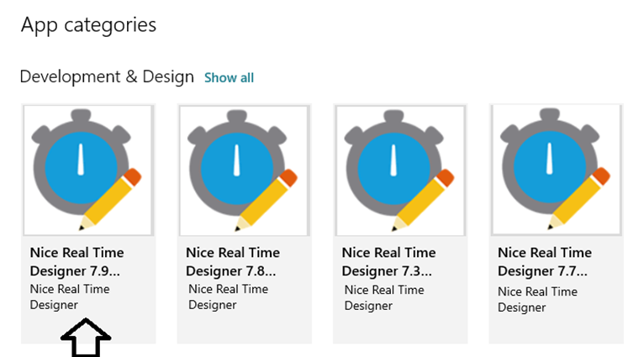Click the publisher subtitle under Designer 7.3
644x357 pixels.
(x=384, y=297)
